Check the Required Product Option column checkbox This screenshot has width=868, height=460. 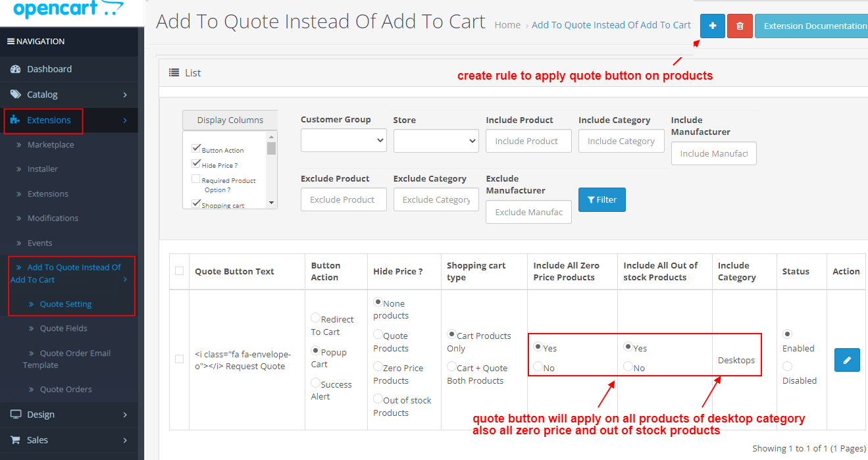(196, 180)
